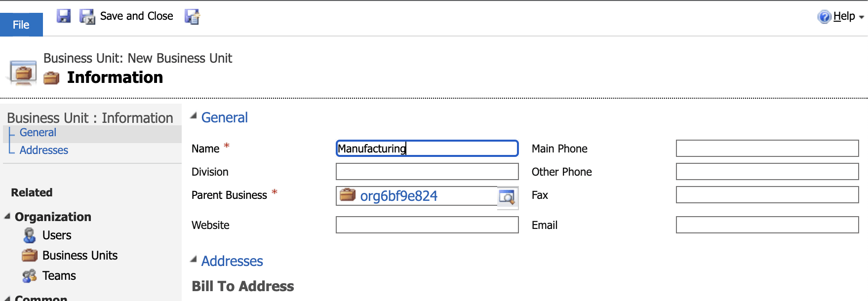Open the Help dropdown arrow
This screenshot has width=868, height=301.
click(862, 17)
